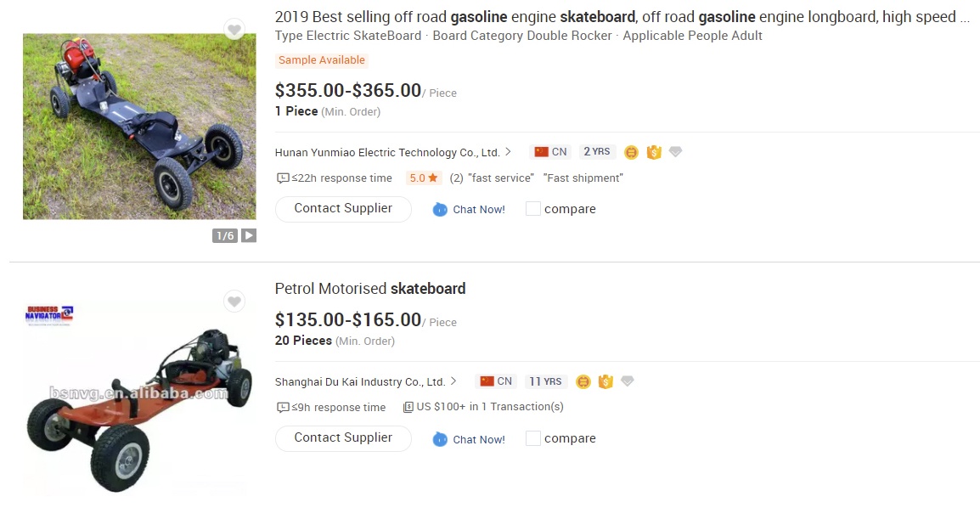The image size is (980, 519).
Task: Start Chat Now with Hunan Yunmiao
Action: tap(469, 210)
